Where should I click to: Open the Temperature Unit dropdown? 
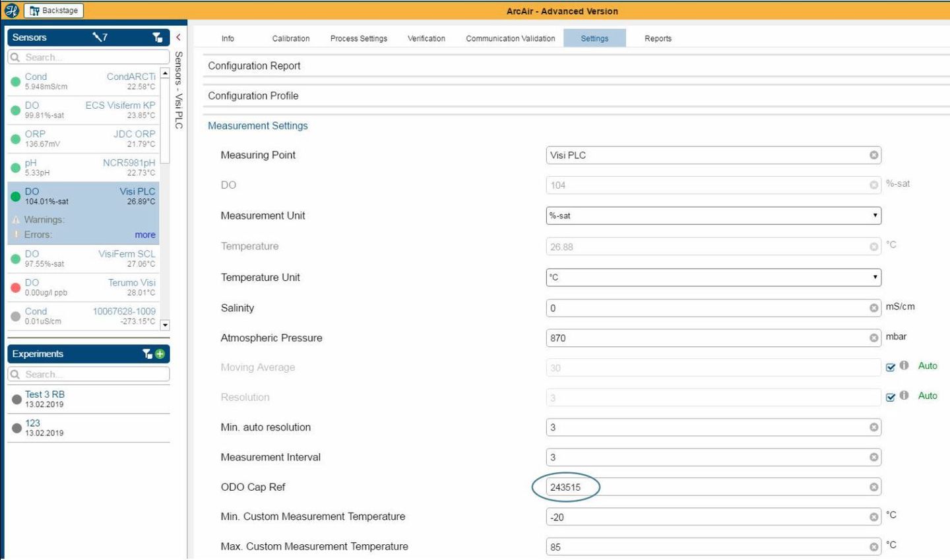(x=713, y=277)
